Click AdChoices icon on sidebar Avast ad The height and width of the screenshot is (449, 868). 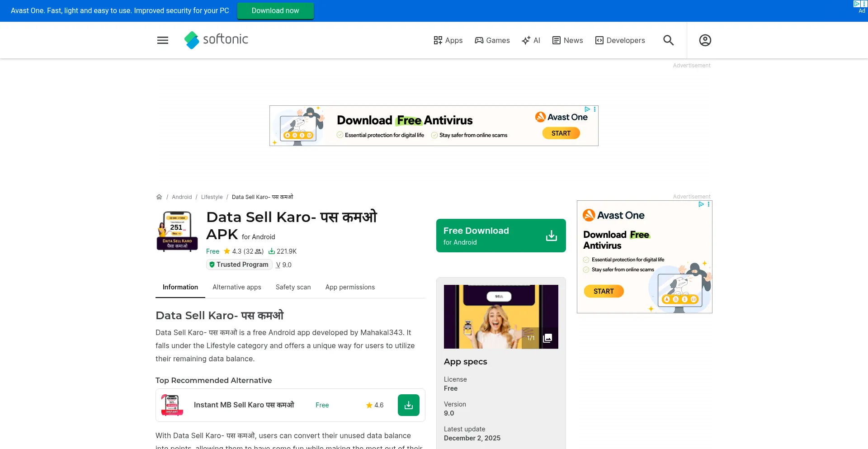click(x=701, y=204)
